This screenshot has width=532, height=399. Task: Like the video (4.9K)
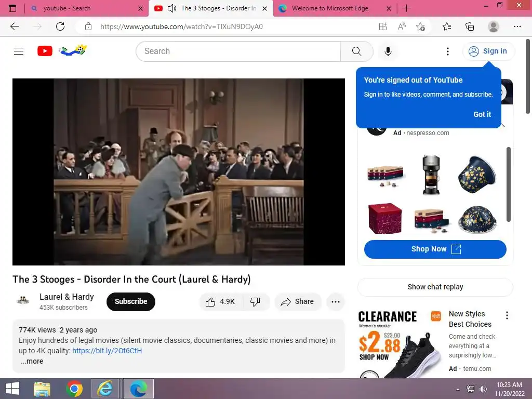[x=221, y=302]
